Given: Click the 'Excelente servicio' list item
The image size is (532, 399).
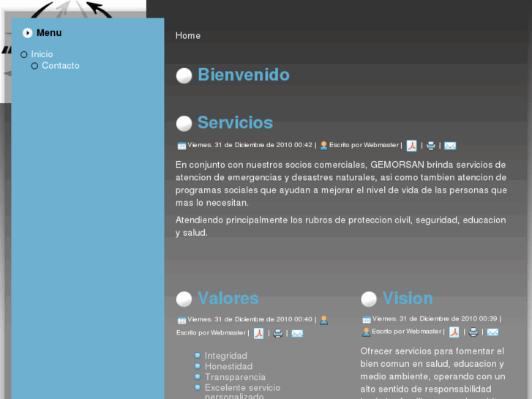Looking at the screenshot, I should click(242, 387).
